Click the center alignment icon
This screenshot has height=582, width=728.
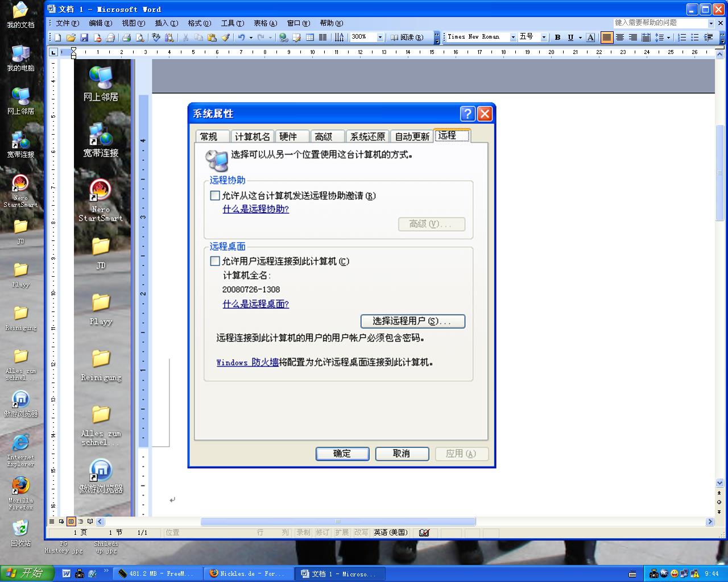click(620, 38)
